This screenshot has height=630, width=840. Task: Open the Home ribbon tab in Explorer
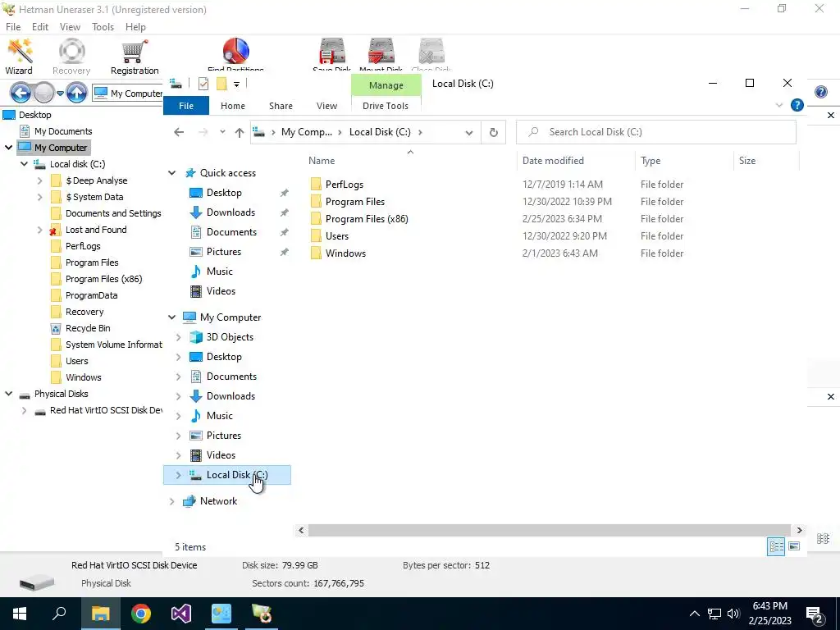point(232,106)
